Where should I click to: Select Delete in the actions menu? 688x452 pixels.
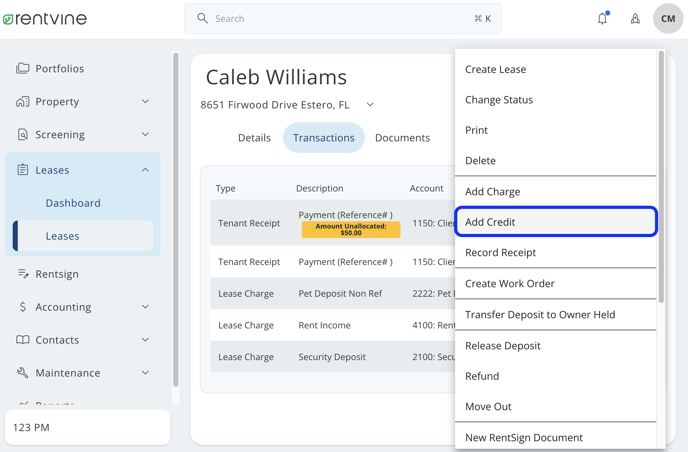[x=555, y=161]
